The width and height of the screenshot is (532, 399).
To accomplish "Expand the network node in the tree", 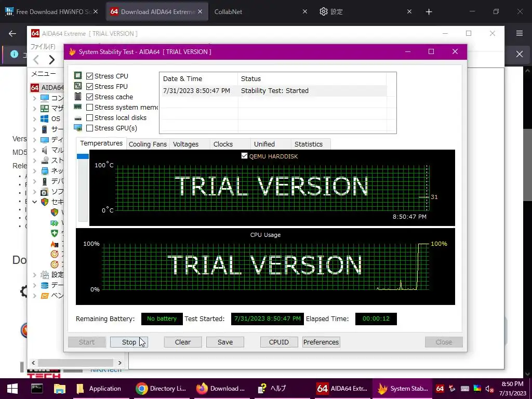I will click(34, 170).
